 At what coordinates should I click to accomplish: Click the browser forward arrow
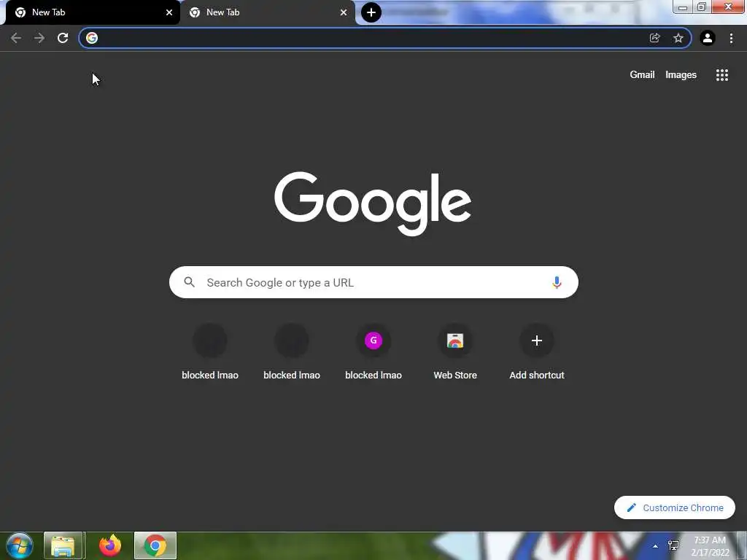click(39, 38)
